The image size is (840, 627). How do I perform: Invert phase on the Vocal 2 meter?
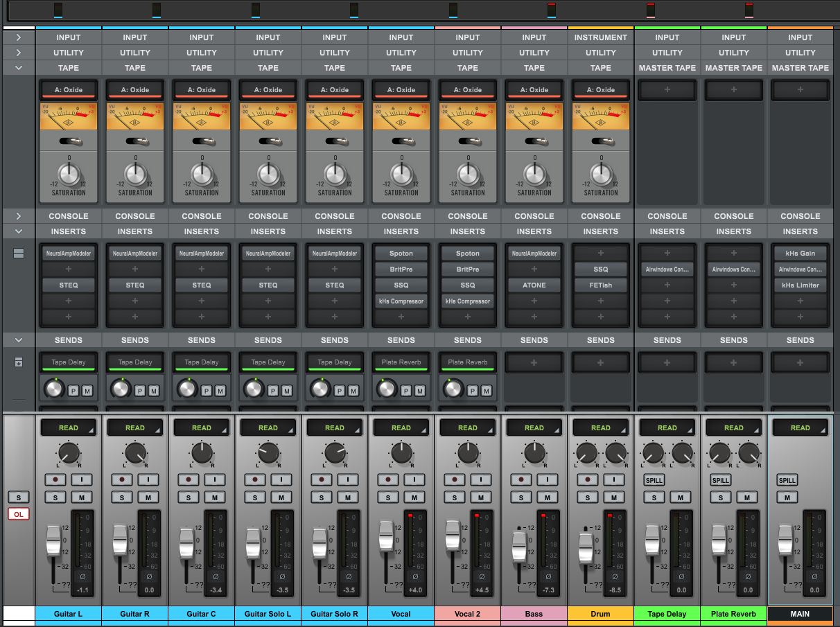(482, 576)
